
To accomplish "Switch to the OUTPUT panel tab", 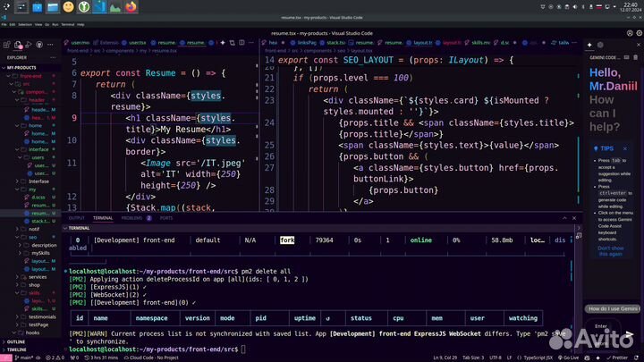I will tap(76, 218).
